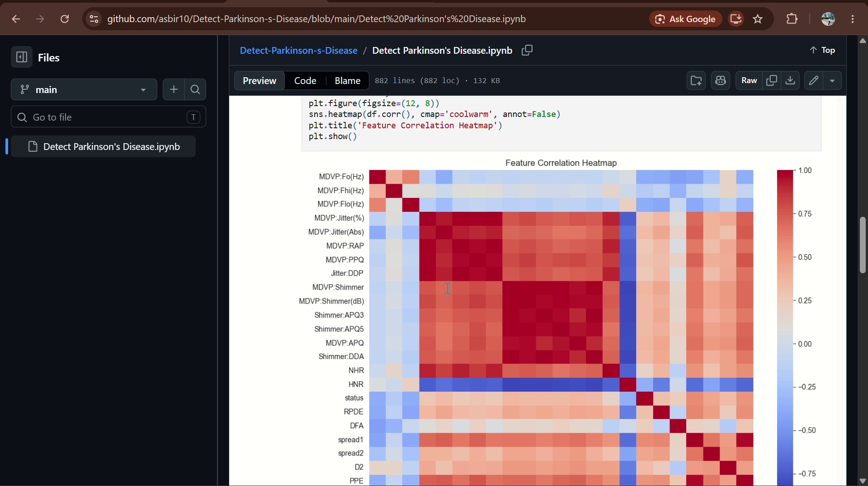This screenshot has height=486, width=868.
Task: Click the scrollbar down arrow
Action: coord(863,481)
